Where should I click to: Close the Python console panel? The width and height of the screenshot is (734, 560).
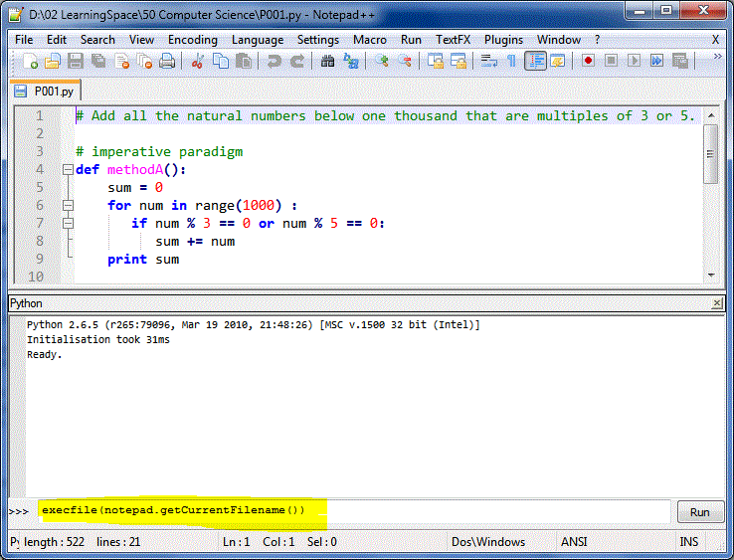pyautogui.click(x=717, y=303)
